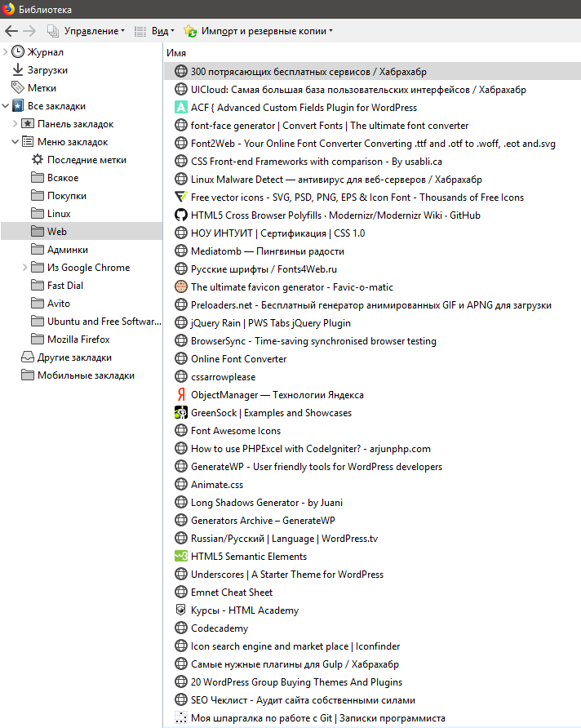This screenshot has width=581, height=728.
Task: Select the Загрузки item in sidebar
Action: [47, 70]
